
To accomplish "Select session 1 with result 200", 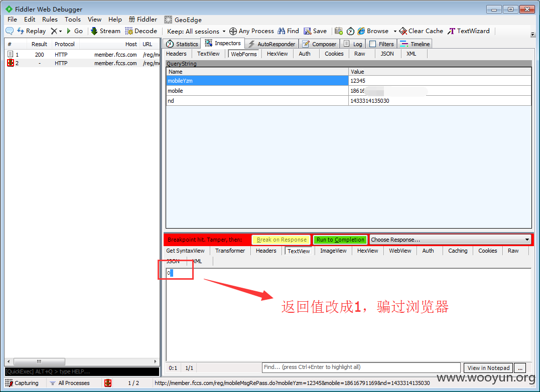I will [82, 55].
